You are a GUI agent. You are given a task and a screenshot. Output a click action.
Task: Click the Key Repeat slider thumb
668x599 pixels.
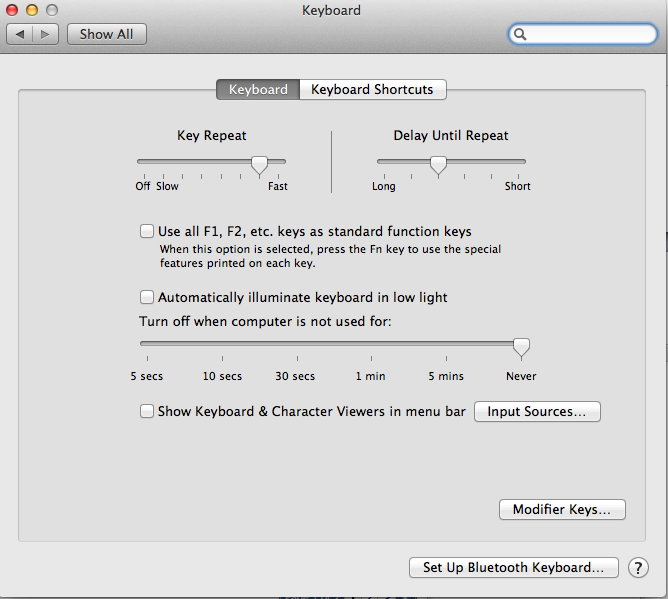click(x=259, y=165)
